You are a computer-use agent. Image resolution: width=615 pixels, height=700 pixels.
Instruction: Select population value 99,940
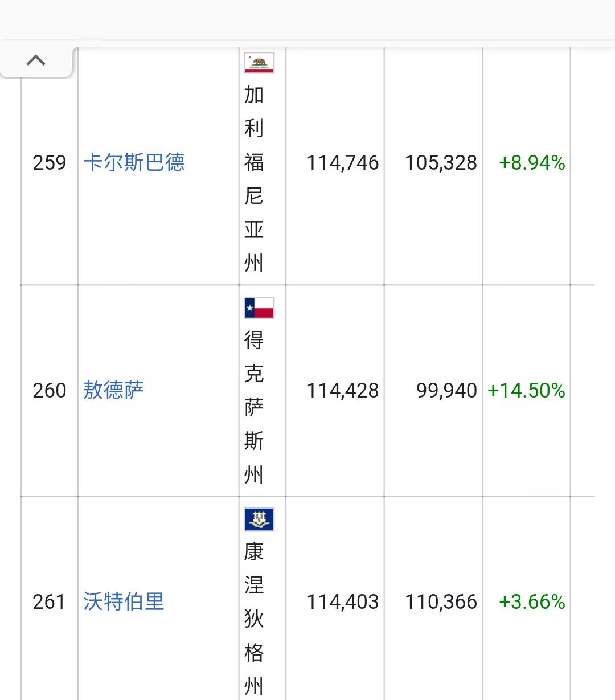coord(447,391)
